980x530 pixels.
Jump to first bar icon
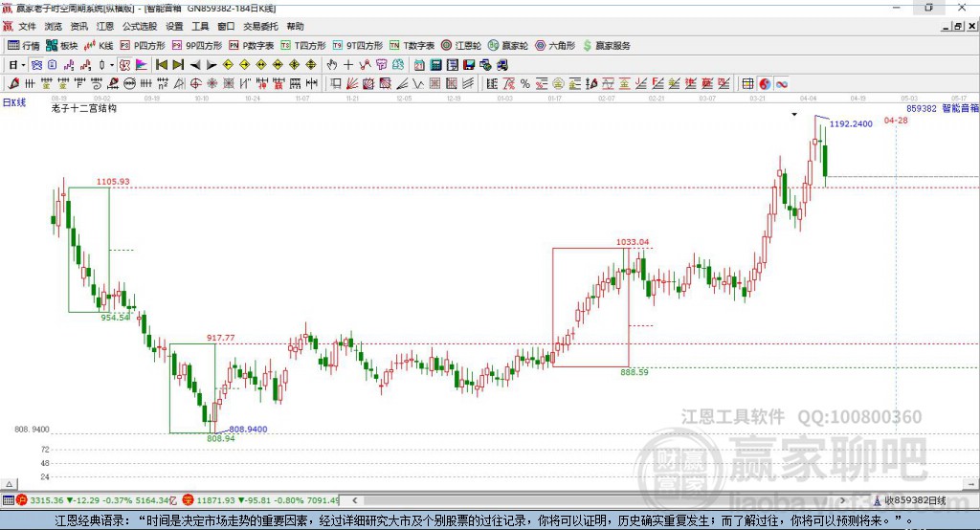[x=161, y=65]
